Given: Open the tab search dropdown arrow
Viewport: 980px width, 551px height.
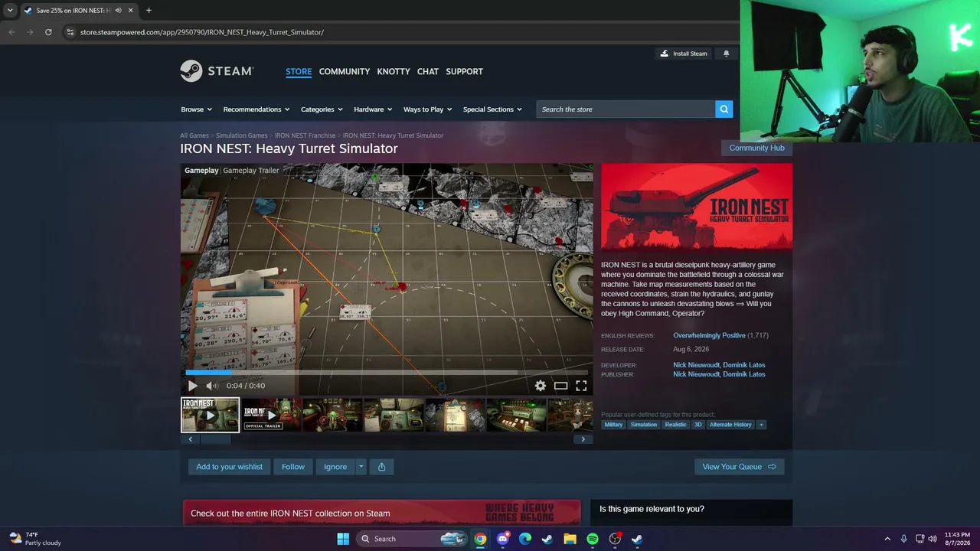Looking at the screenshot, I should point(10,11).
